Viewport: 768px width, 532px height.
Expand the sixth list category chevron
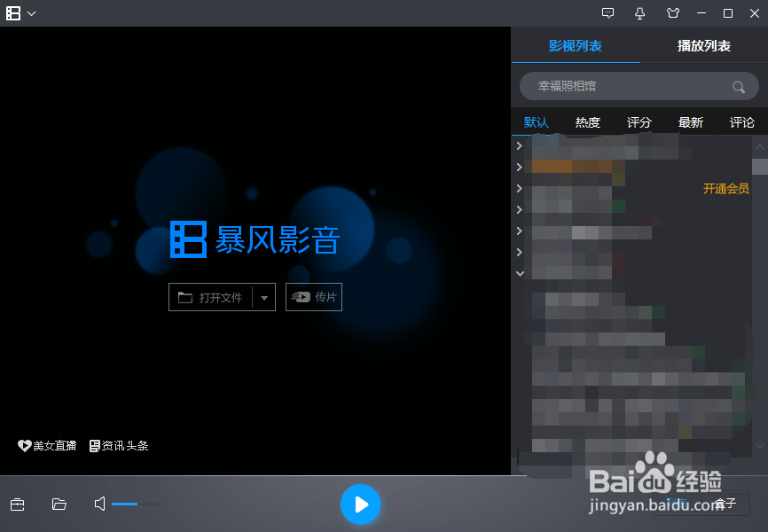(519, 253)
